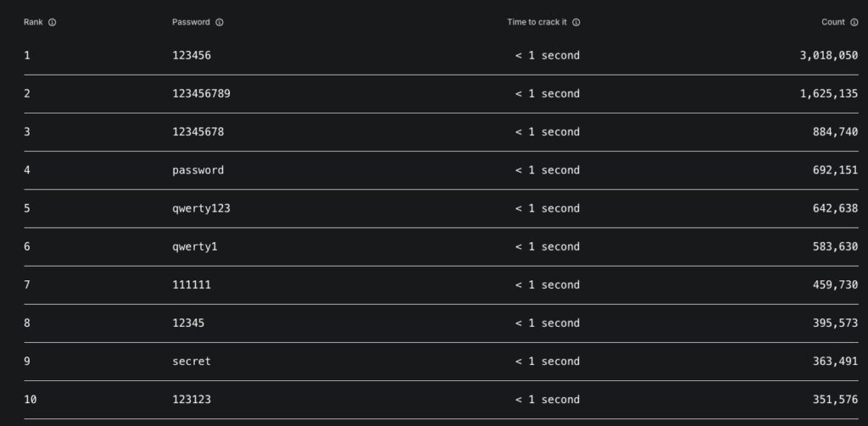Open info icon next to Time to crack it

[x=576, y=23]
